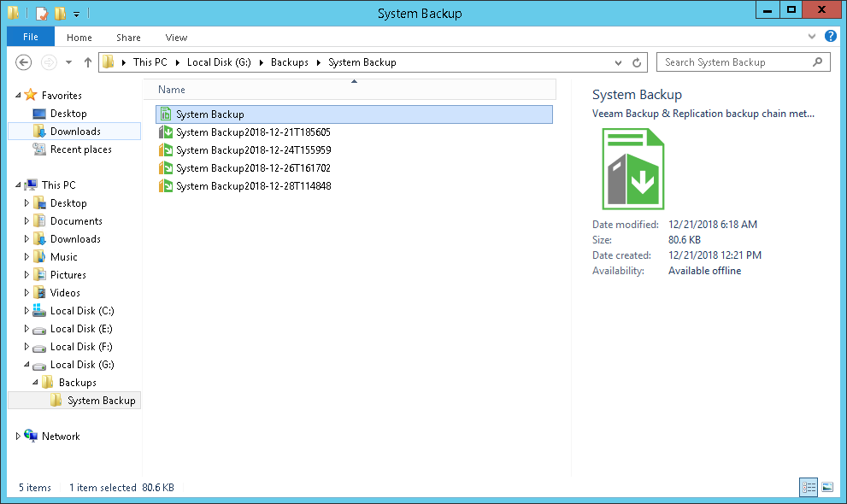This screenshot has width=847, height=504.
Task: Click Availability value Available offline
Action: (704, 271)
